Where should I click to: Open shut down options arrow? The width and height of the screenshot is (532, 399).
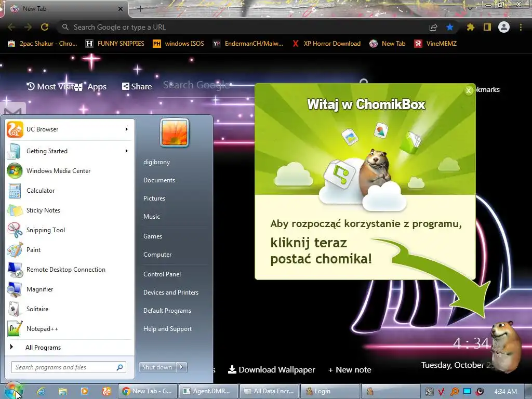tap(181, 367)
